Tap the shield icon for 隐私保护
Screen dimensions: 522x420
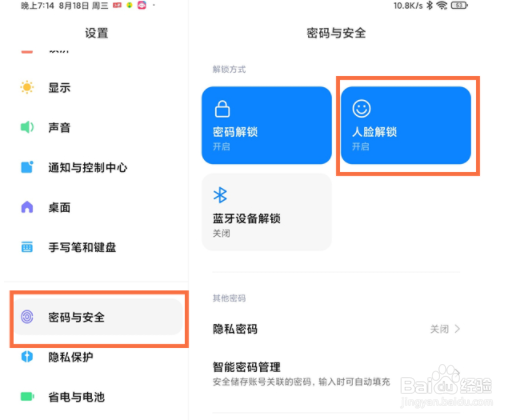pyautogui.click(x=27, y=357)
